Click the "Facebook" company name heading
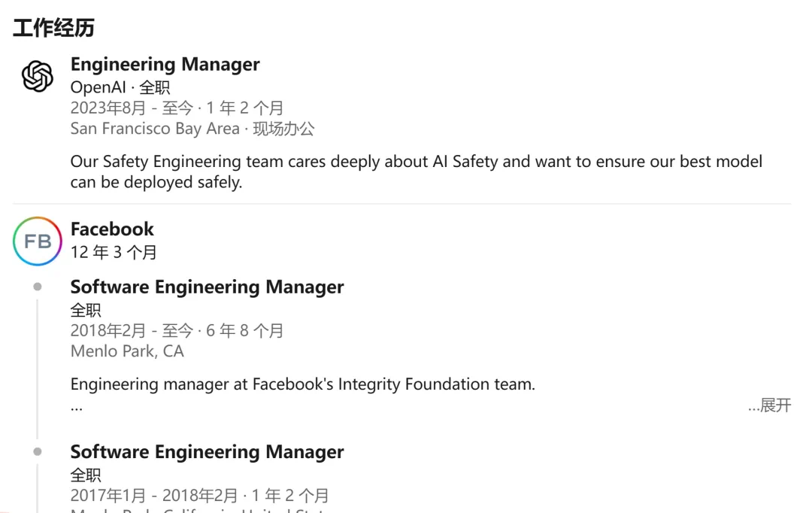 click(112, 229)
